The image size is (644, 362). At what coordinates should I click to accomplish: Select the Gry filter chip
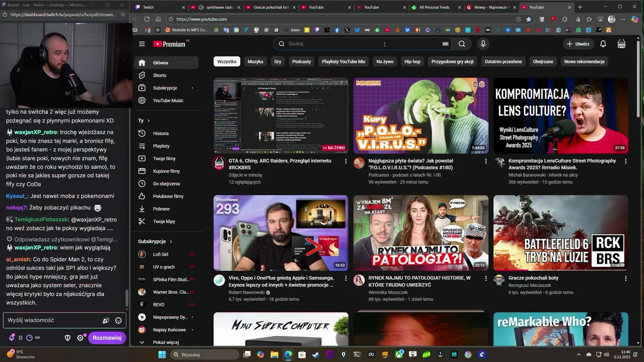pos(278,61)
